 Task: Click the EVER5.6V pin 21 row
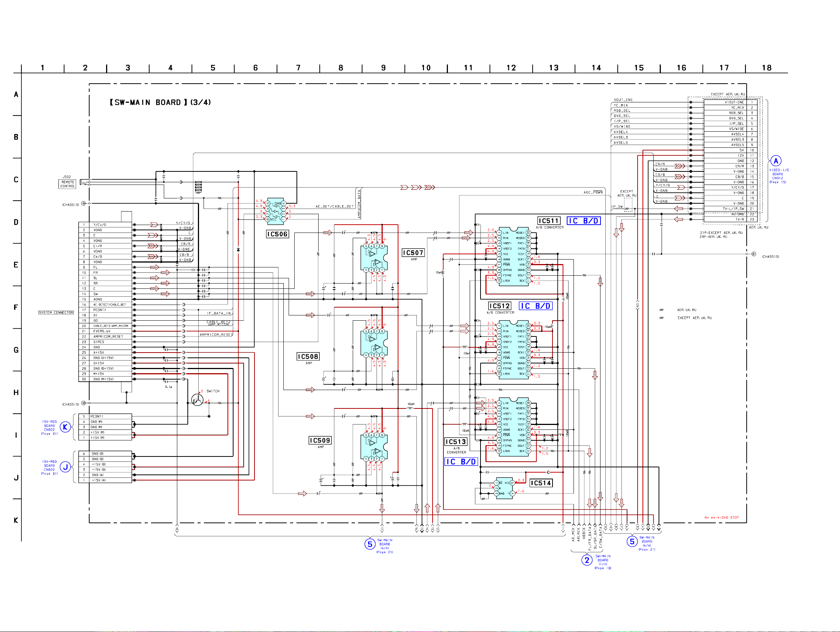105,332
